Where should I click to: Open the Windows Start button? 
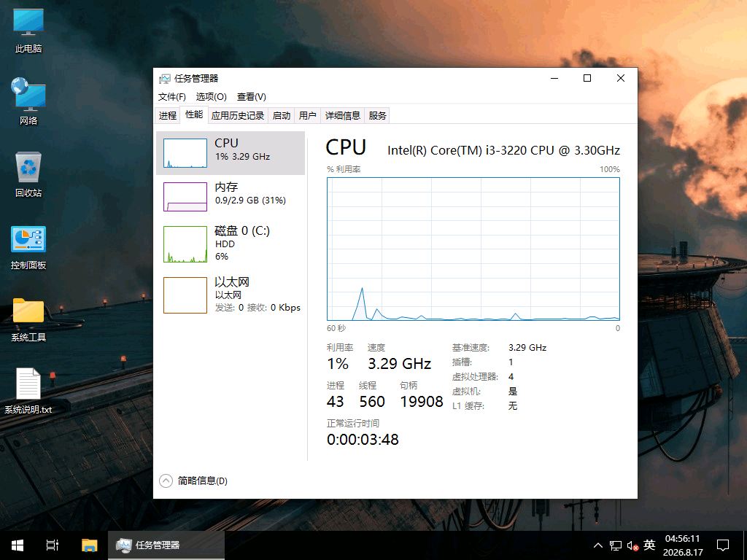(x=18, y=545)
